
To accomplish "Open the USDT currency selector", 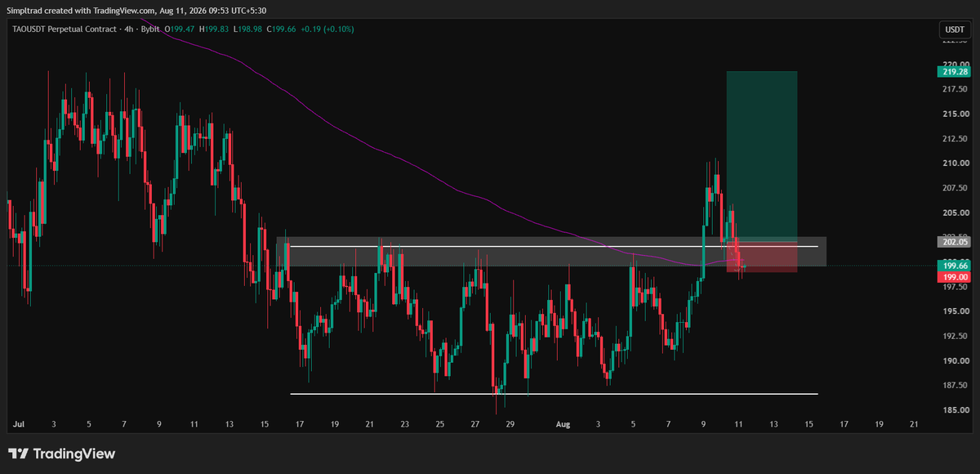I will click(x=954, y=29).
